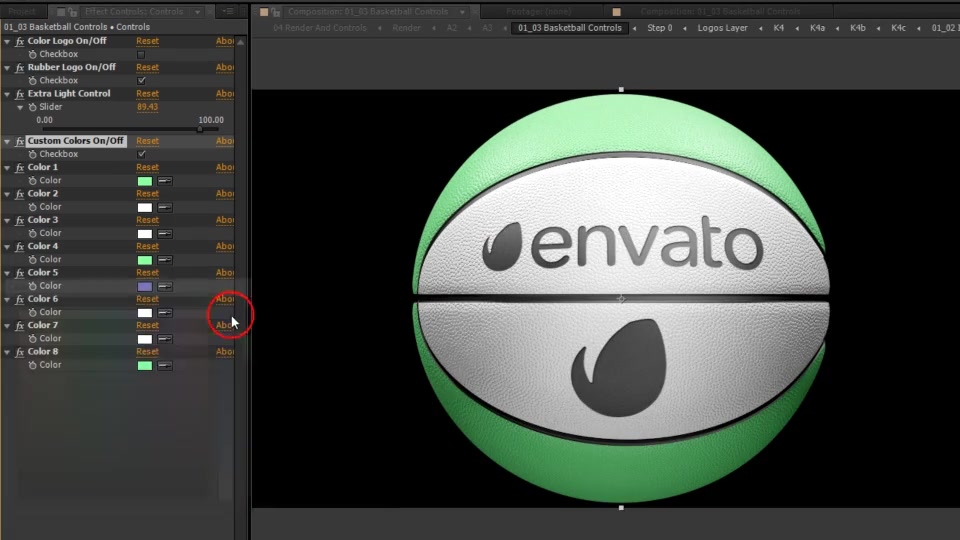Collapse the Slider property twirl arrow
This screenshot has width=960, height=540.
20,107
